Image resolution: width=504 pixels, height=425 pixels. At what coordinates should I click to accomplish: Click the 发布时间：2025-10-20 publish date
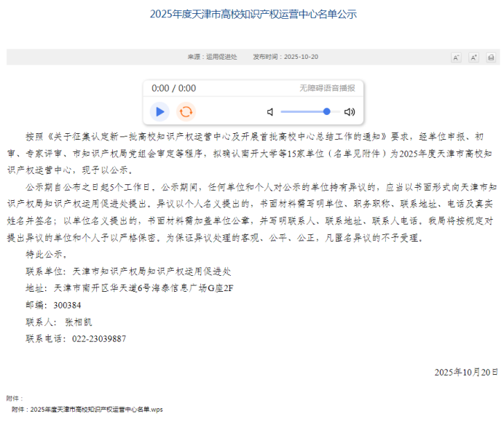coord(286,57)
